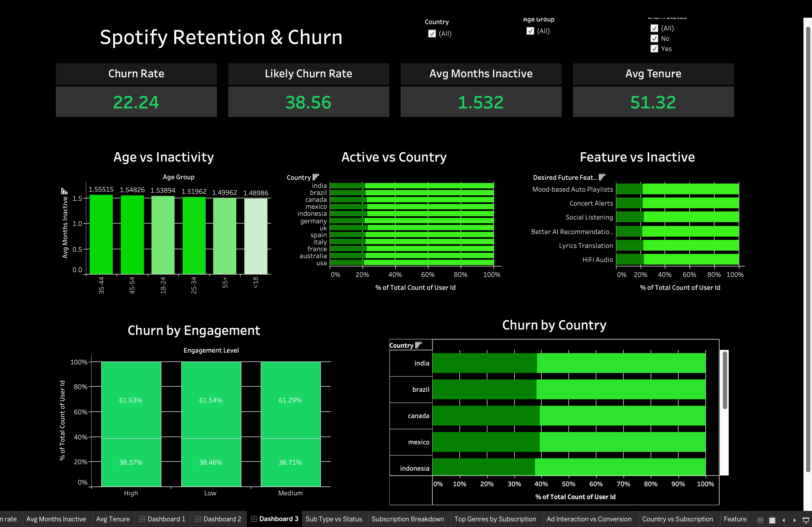Click the 38.46% segment of the Low bar
This screenshot has width=812, height=527.
tap(211, 462)
